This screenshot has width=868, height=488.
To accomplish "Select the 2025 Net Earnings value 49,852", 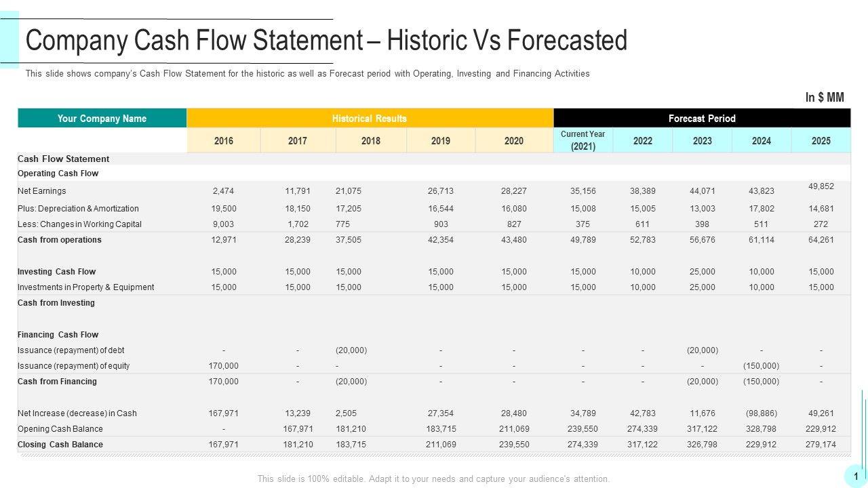I will click(821, 186).
